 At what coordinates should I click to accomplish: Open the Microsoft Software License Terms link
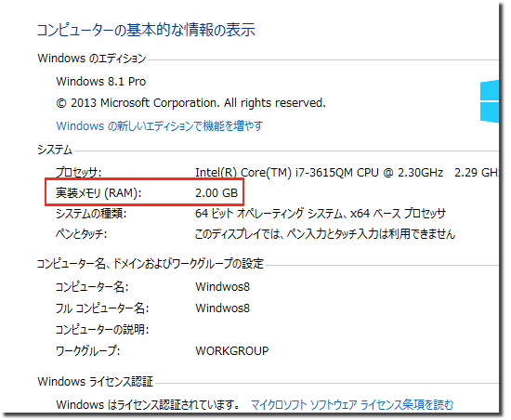tap(352, 405)
